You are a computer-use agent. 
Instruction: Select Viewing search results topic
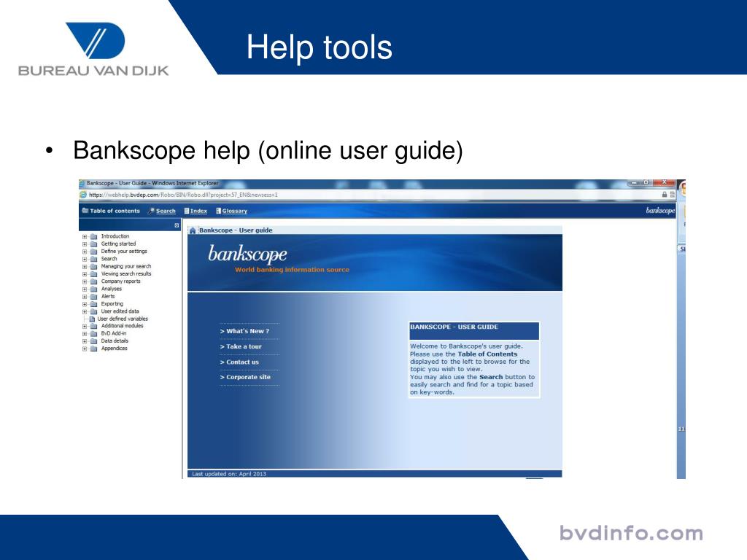(x=125, y=274)
